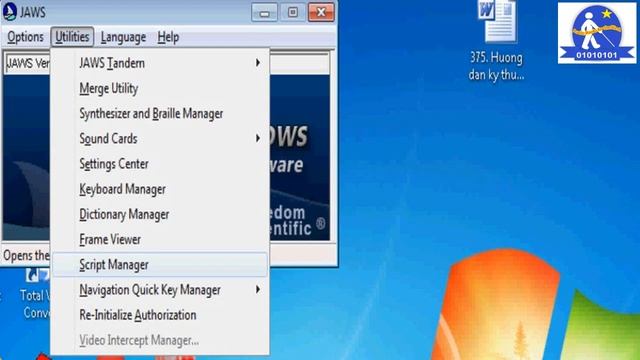Screen dimensions: 640x360
Task: Open the Language menu
Action: [x=123, y=37]
